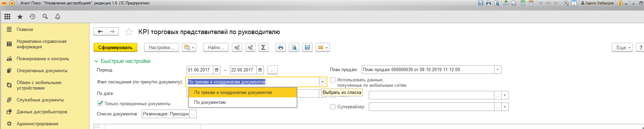
Task: Click the Найти... button
Action: tap(216, 47)
